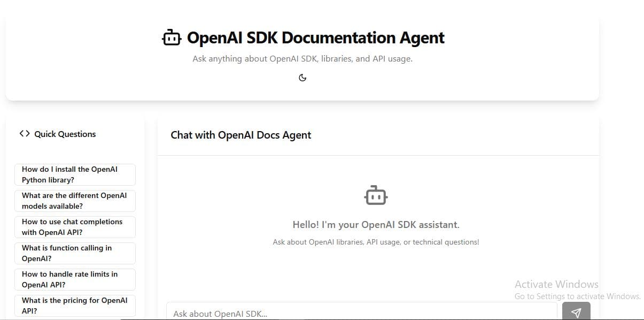644x320 pixels.
Task: Open 'Go to Settings to activate Windows' link
Action: [x=577, y=296]
